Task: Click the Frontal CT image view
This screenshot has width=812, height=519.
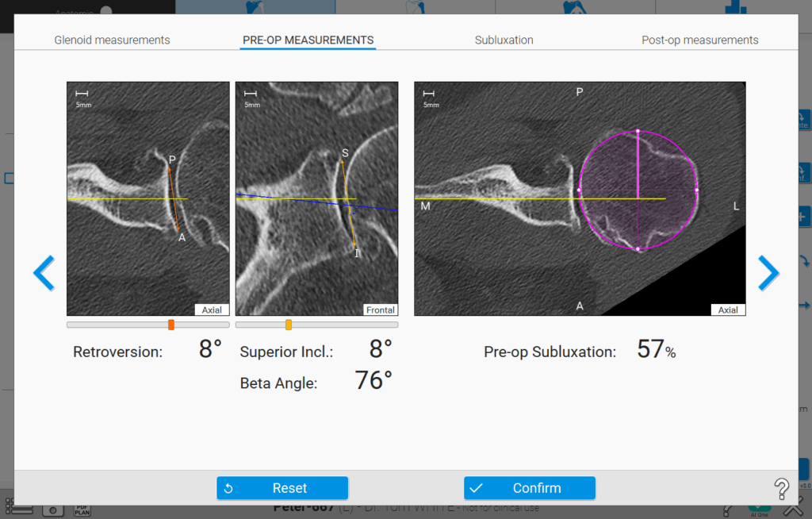Action: [x=316, y=198]
